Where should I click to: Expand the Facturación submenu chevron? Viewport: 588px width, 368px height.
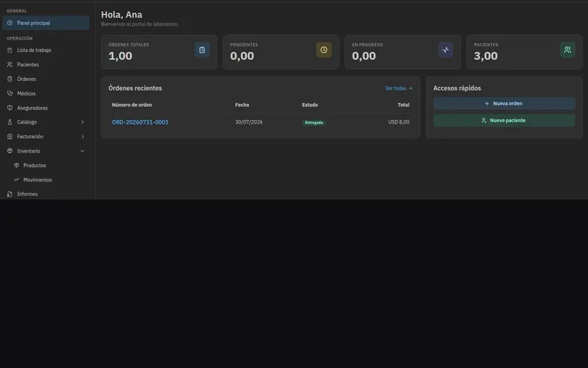82,136
